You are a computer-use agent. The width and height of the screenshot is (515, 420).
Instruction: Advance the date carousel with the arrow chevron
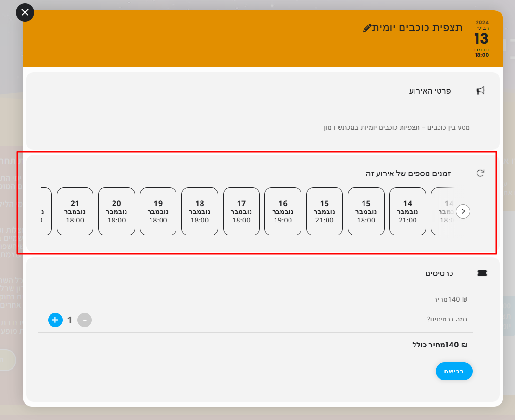point(463,211)
